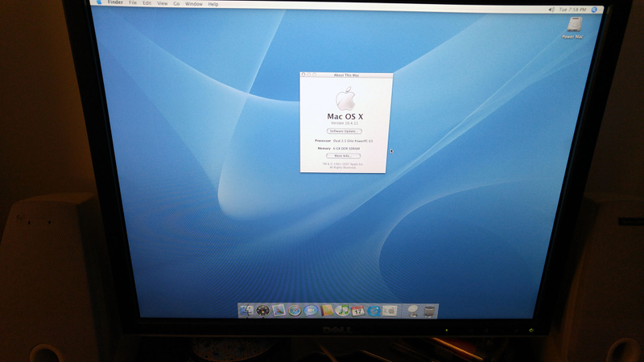The width and height of the screenshot is (644, 362).
Task: Open the Finder application menu
Action: coord(115,2)
